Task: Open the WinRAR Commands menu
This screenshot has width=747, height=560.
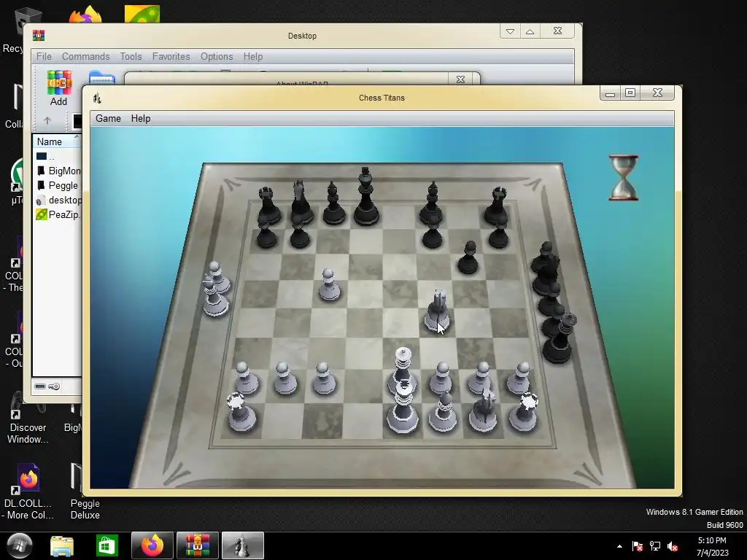Action: click(86, 56)
